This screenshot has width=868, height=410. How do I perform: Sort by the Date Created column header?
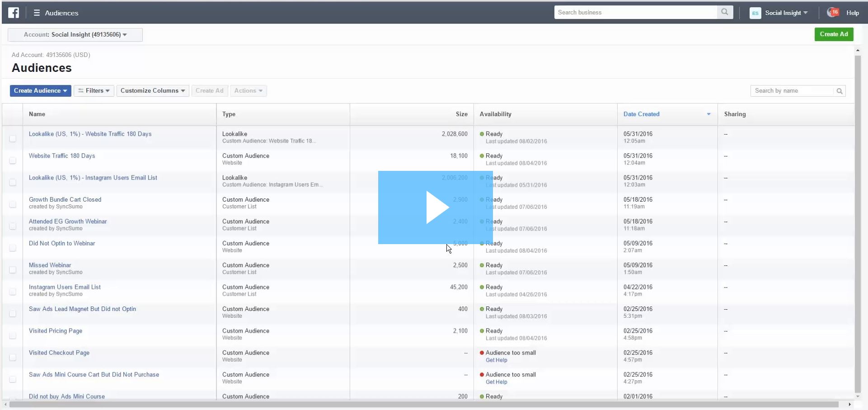click(642, 114)
